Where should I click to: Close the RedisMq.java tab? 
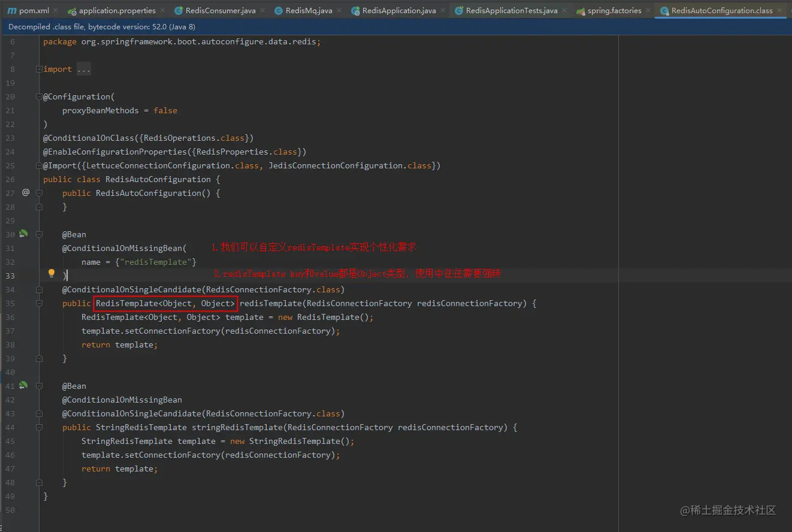point(339,11)
